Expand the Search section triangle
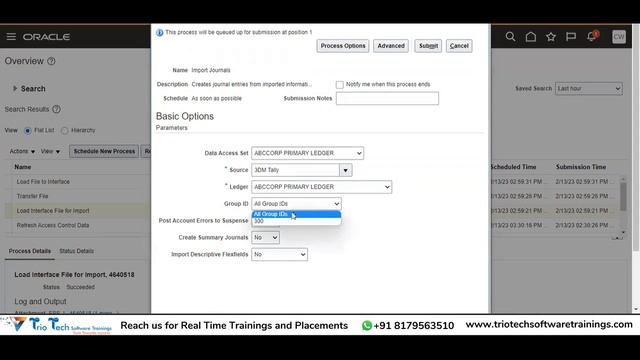Viewport: 640px width, 360px height. 15,89
